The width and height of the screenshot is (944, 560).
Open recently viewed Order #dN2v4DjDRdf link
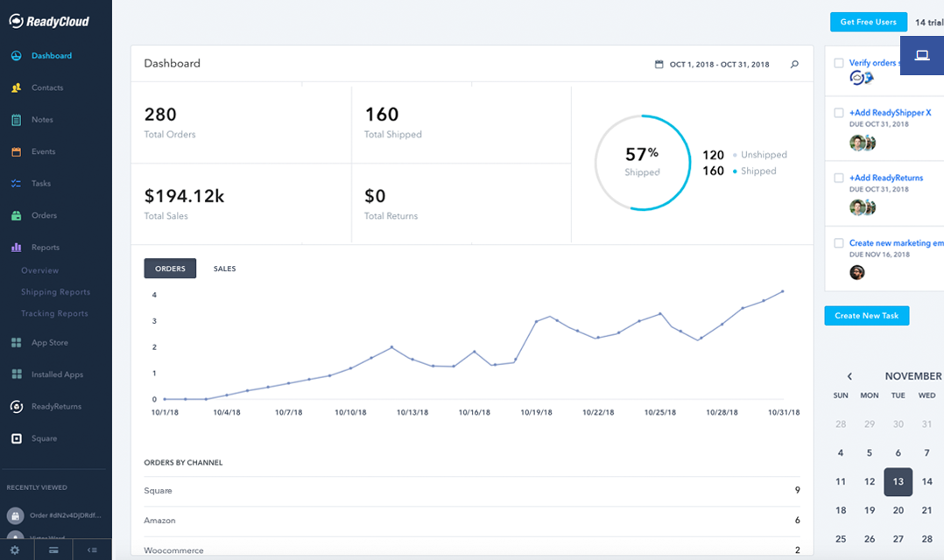coord(66,515)
